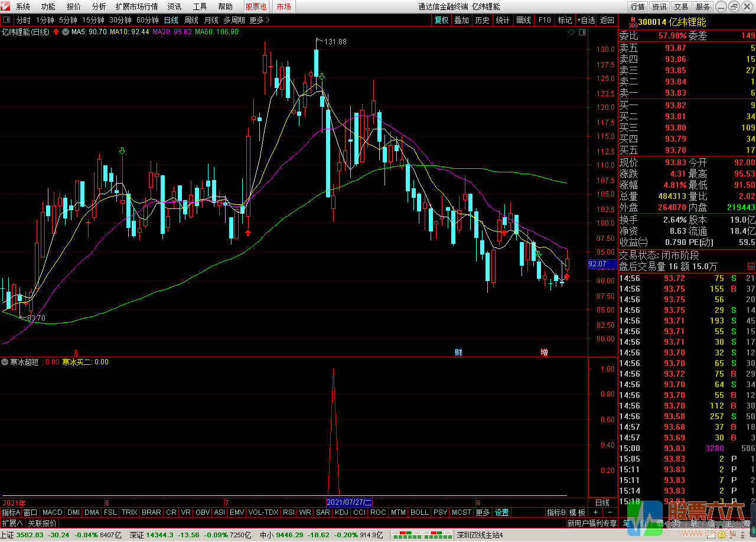Viewport: 756px width, 542px height.
Task: Click the red up-arrow signal on the latest candle
Action: [567, 276]
